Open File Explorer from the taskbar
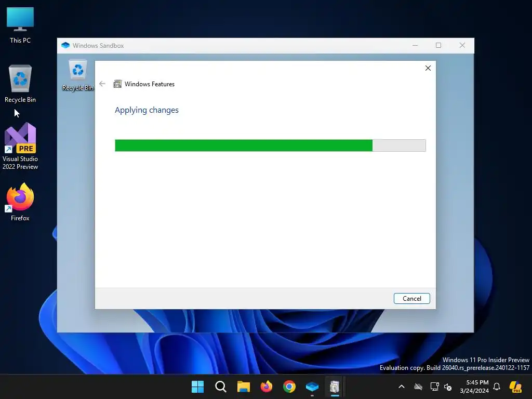The image size is (532, 399). [243, 387]
